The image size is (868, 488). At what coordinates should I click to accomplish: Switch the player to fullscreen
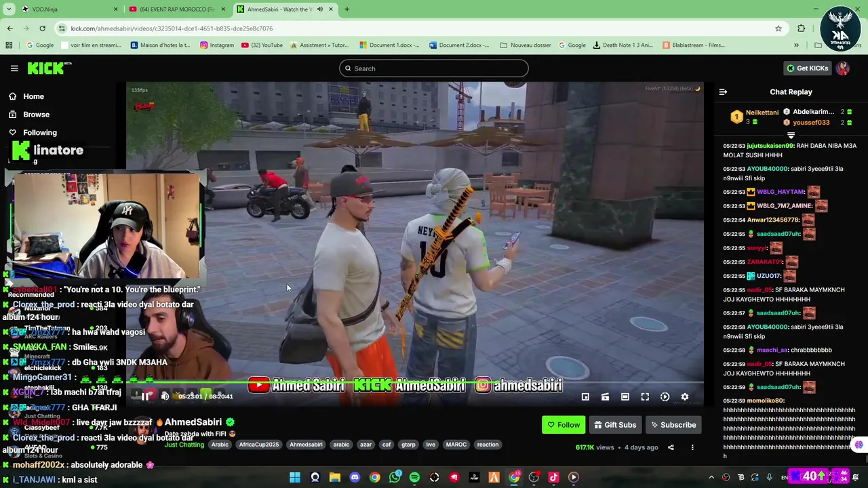coord(645,397)
